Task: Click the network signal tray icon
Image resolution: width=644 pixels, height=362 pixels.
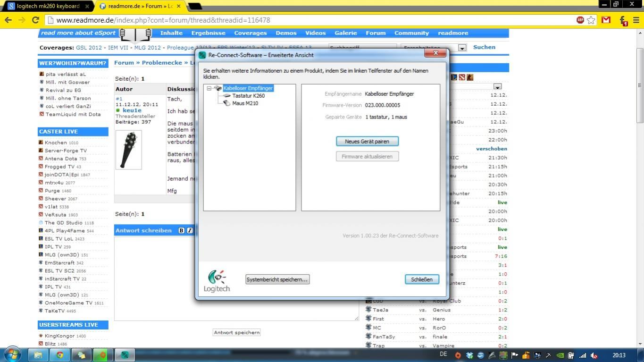Action: coord(583,355)
